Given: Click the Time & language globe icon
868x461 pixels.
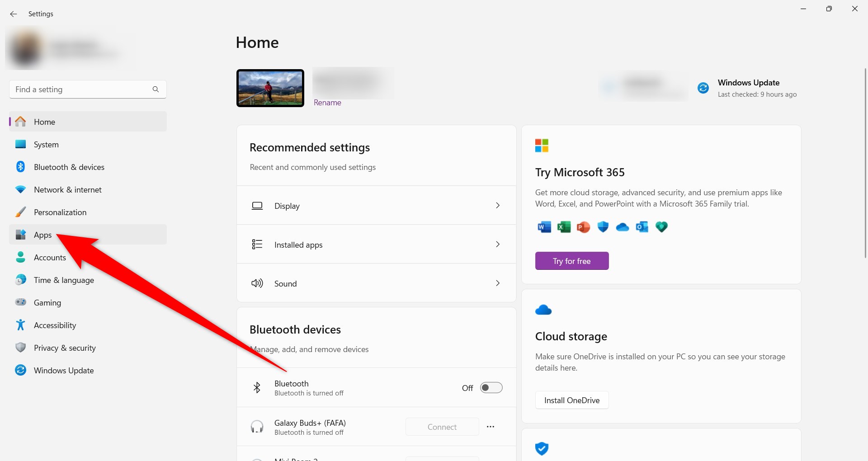Looking at the screenshot, I should coord(20,280).
